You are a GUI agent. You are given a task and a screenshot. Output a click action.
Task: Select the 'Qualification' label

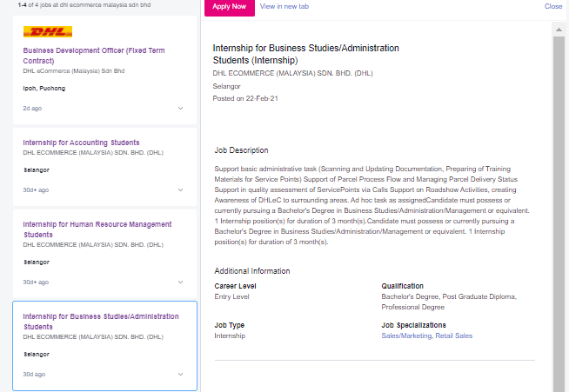point(403,286)
